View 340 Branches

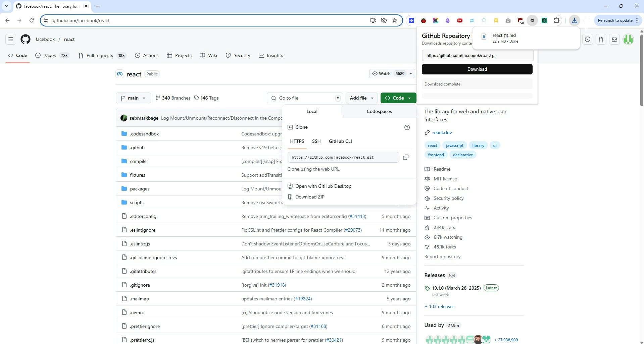click(173, 98)
